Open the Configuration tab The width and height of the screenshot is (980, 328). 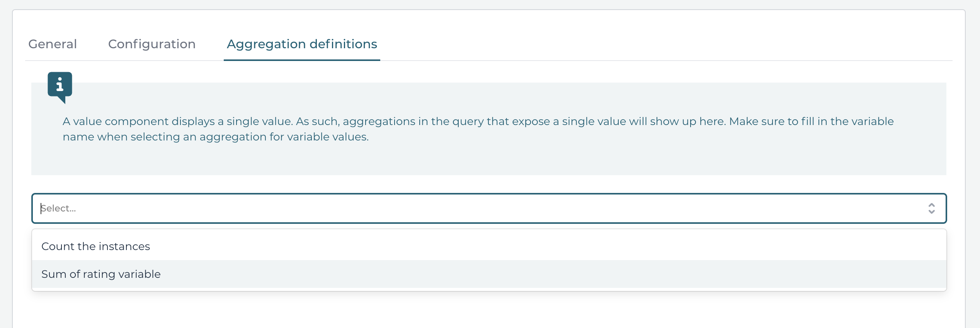(x=151, y=44)
